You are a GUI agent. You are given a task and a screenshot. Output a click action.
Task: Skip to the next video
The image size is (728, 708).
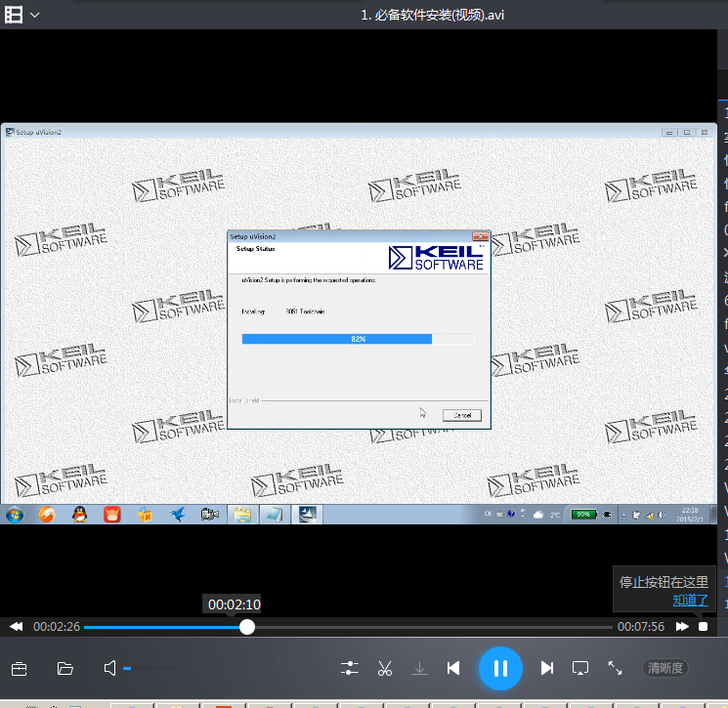547,668
